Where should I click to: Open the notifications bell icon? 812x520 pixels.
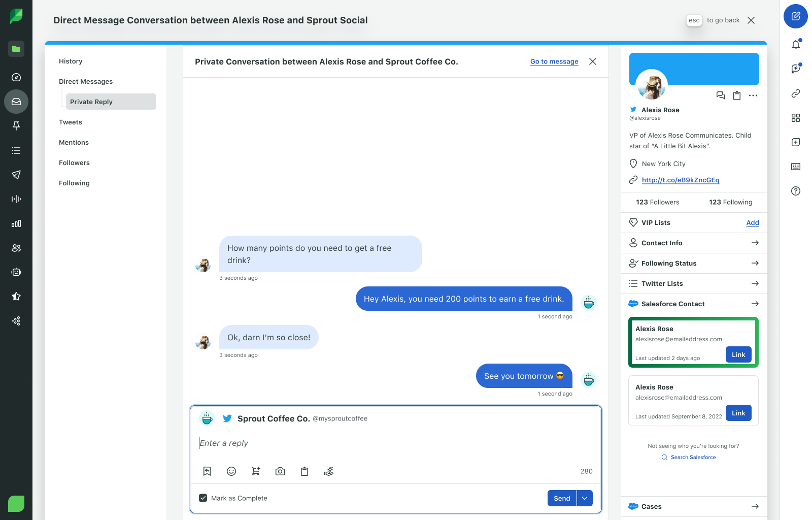796,44
